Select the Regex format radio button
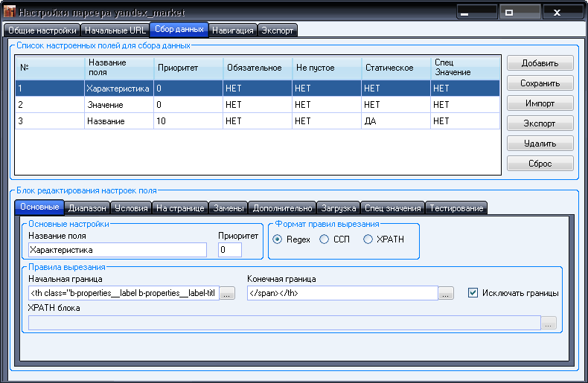Image resolution: width=588 pixels, height=383 pixels. click(278, 239)
